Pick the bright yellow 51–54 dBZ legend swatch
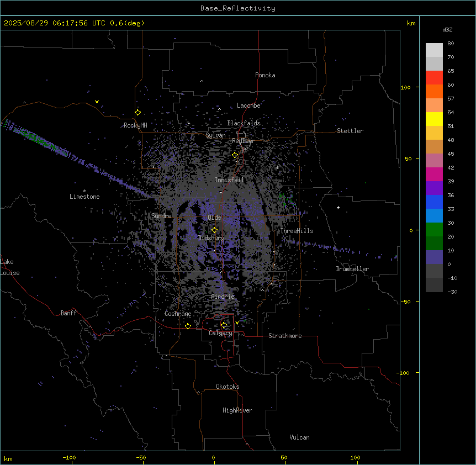This screenshot has width=476, height=465. [x=434, y=119]
